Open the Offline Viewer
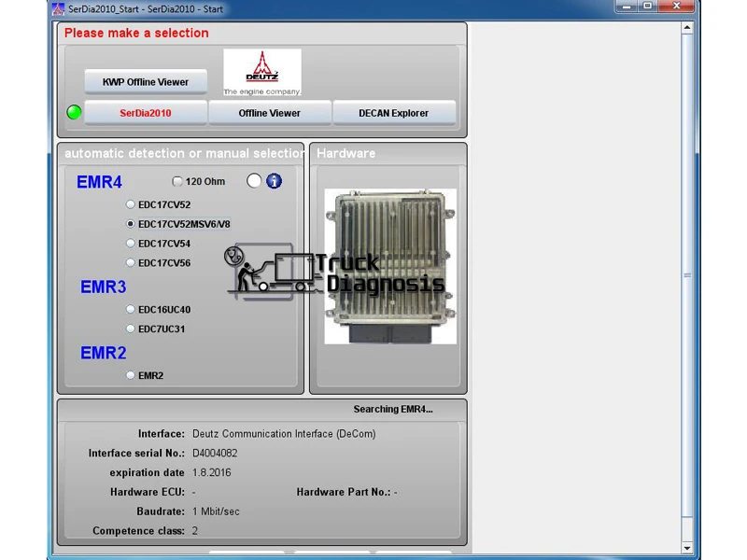 [269, 112]
